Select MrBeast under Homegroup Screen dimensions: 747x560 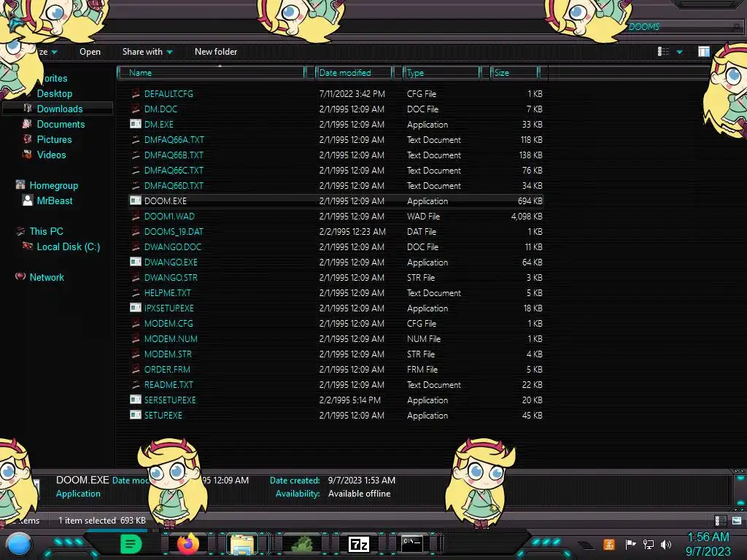click(x=54, y=201)
